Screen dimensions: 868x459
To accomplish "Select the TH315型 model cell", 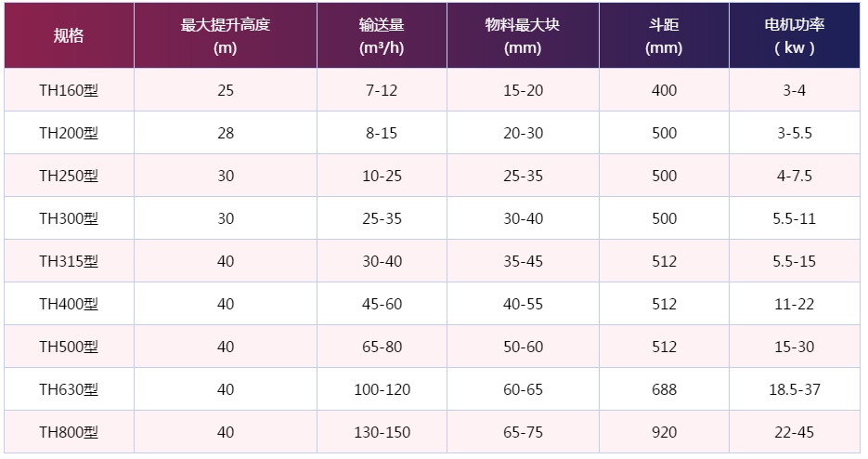I will [x=69, y=261].
